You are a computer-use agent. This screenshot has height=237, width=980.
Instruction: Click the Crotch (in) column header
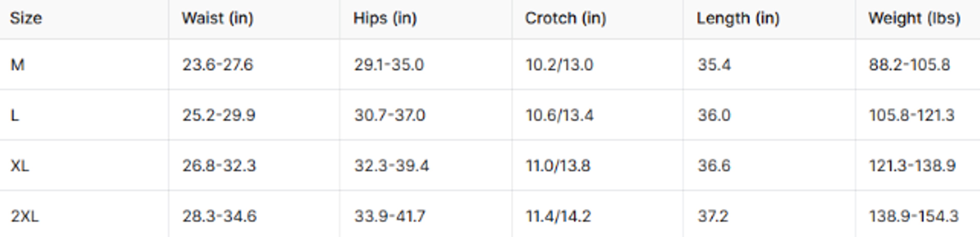pyautogui.click(x=565, y=18)
